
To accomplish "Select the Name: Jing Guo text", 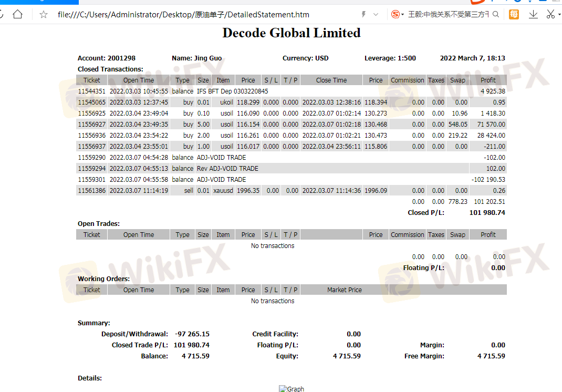I will 197,58.
